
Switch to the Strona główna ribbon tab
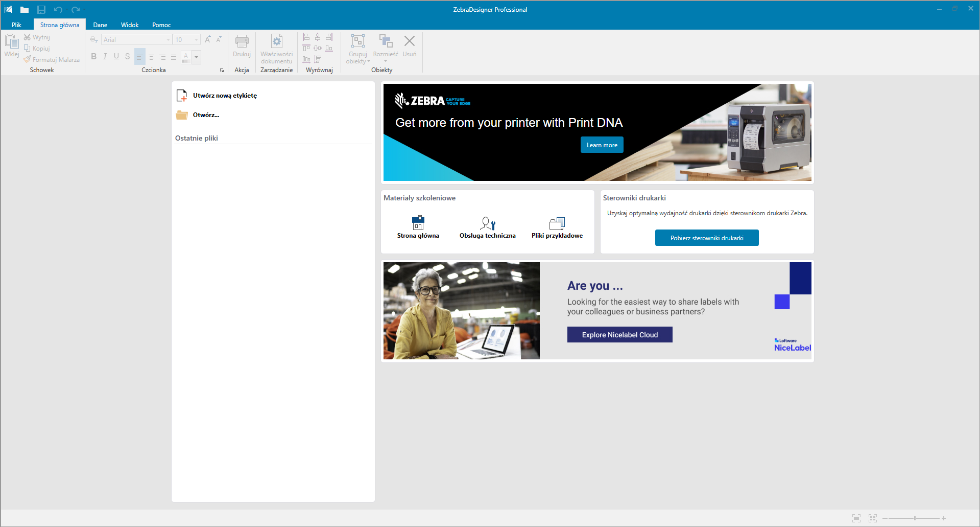click(x=60, y=25)
